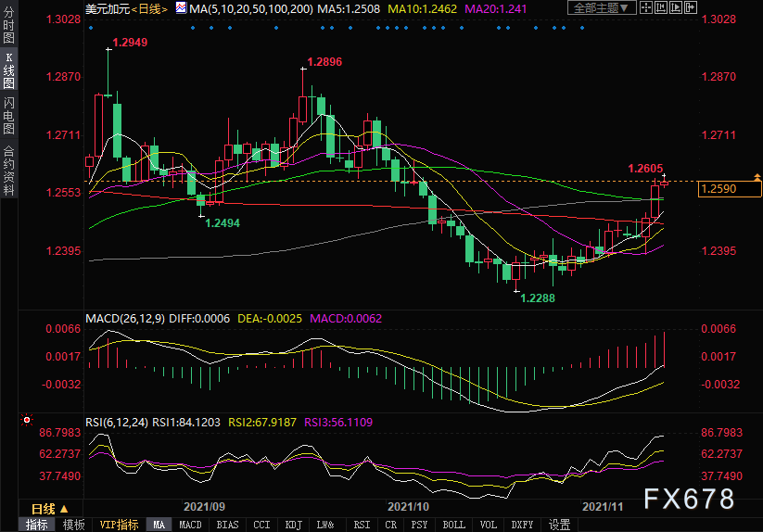Toggle the KDJ indicator
This screenshot has width=763, height=532.
[293, 525]
